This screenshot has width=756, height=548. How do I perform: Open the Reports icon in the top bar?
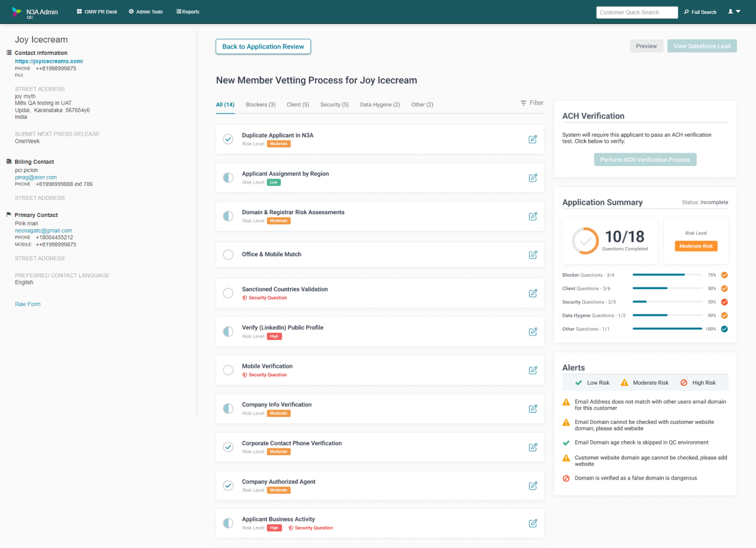178,11
